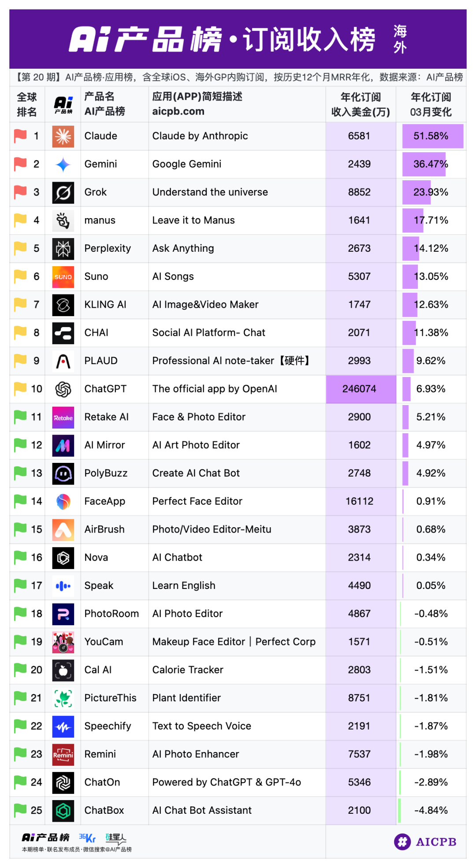The height and width of the screenshot is (868, 476).
Task: Click the PictureThis plant icon
Action: point(63,698)
